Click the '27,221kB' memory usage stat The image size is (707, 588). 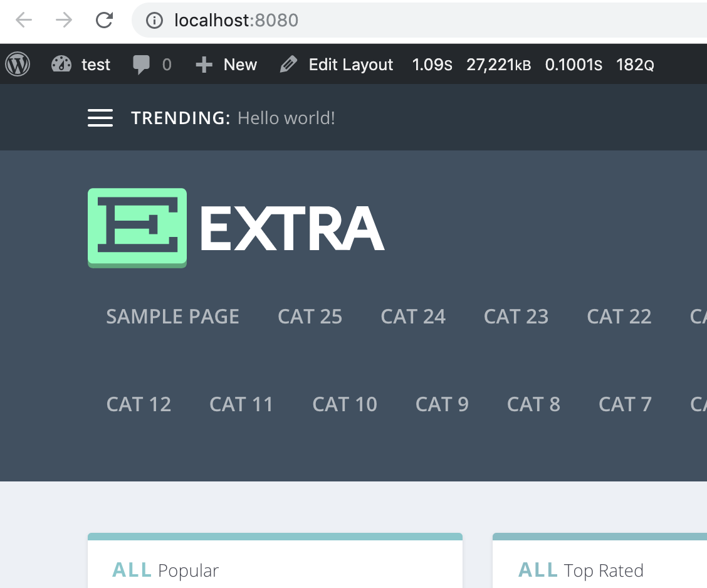click(499, 65)
